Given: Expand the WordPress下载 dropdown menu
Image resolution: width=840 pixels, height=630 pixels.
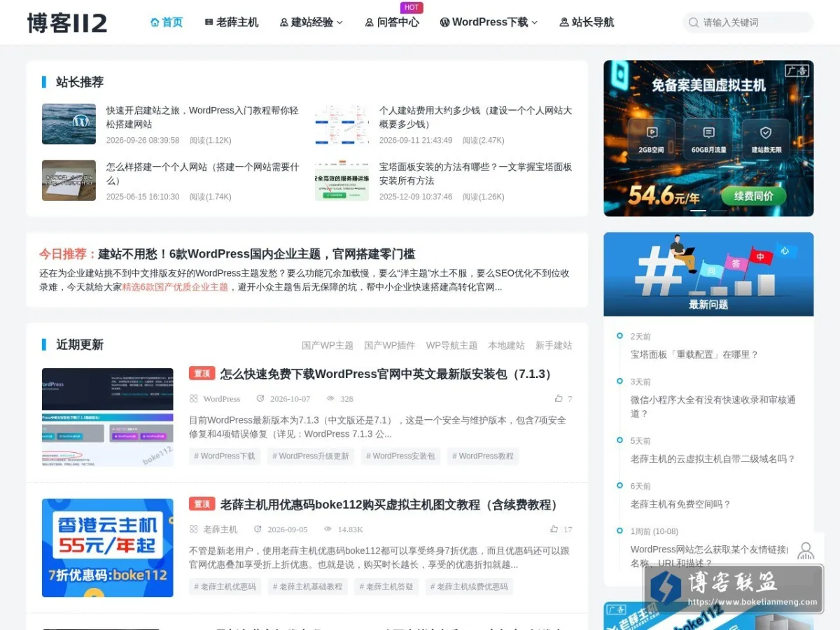Looking at the screenshot, I should [x=489, y=22].
